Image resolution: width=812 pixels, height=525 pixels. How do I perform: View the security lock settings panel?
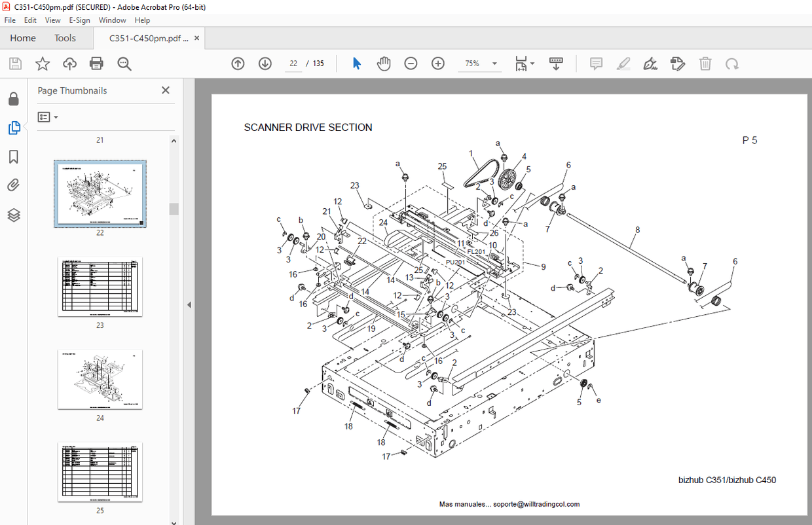14,99
